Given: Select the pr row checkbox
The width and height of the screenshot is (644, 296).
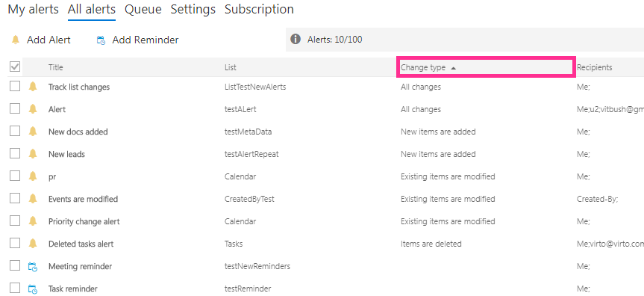Looking at the screenshot, I should tap(15, 176).
